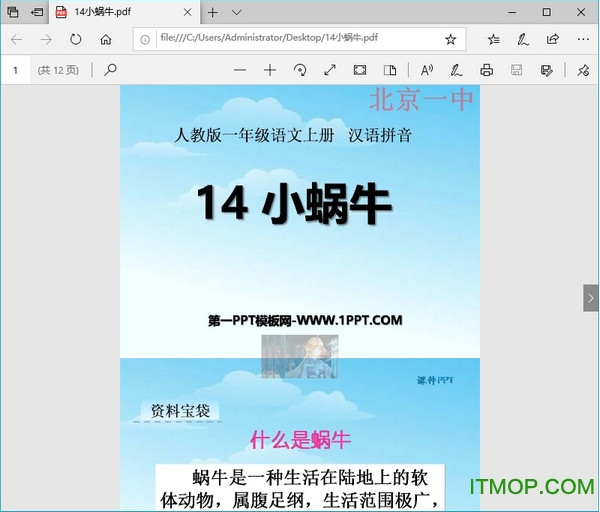Click the '(共 12 页)' page count
Viewport: 600px width, 512px height.
(58, 70)
